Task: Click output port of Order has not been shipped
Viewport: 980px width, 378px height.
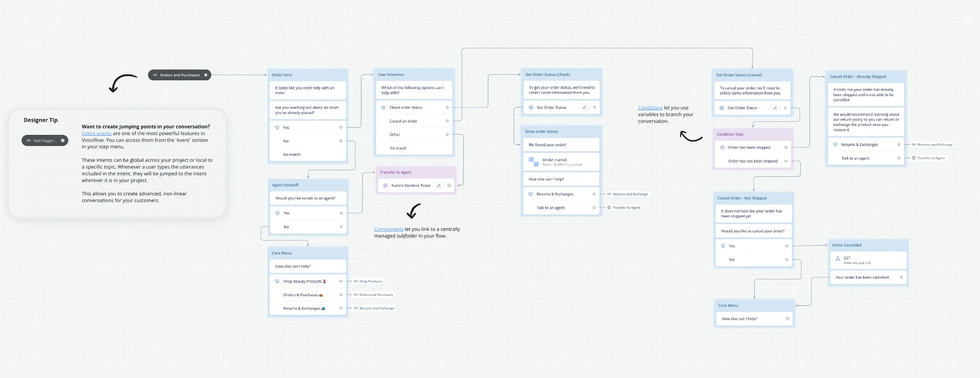Action: (786, 161)
